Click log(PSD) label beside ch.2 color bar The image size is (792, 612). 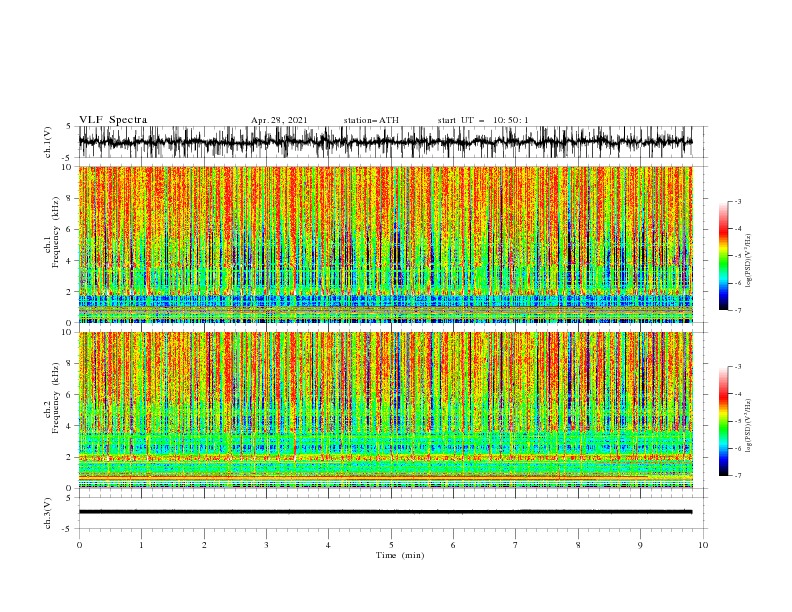tap(749, 426)
